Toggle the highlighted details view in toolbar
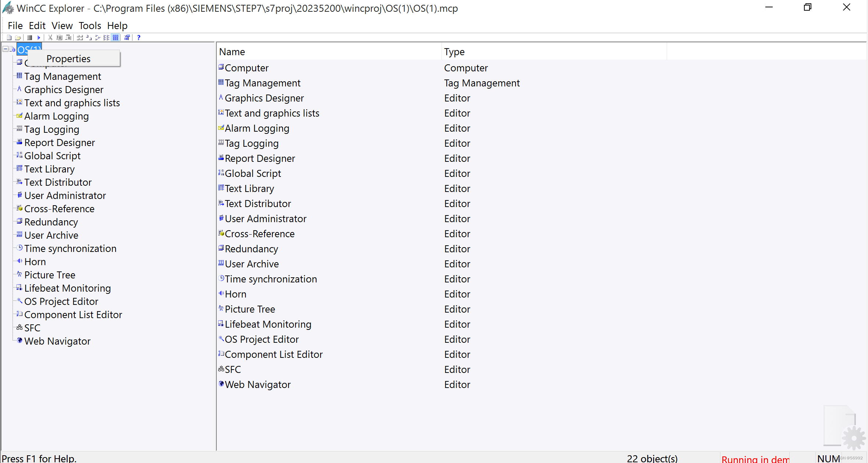The image size is (868, 463). pos(115,37)
